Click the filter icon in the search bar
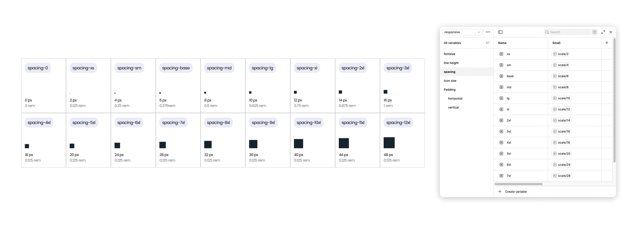 tap(594, 32)
